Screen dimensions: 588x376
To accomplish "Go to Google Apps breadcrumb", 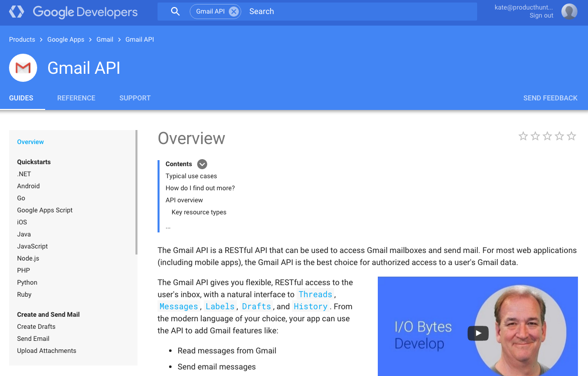I will pos(66,39).
